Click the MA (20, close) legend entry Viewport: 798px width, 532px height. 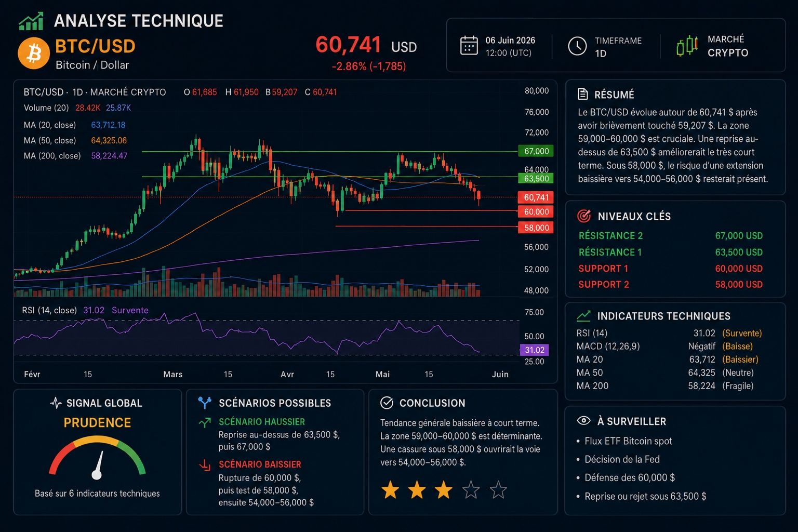click(74, 125)
